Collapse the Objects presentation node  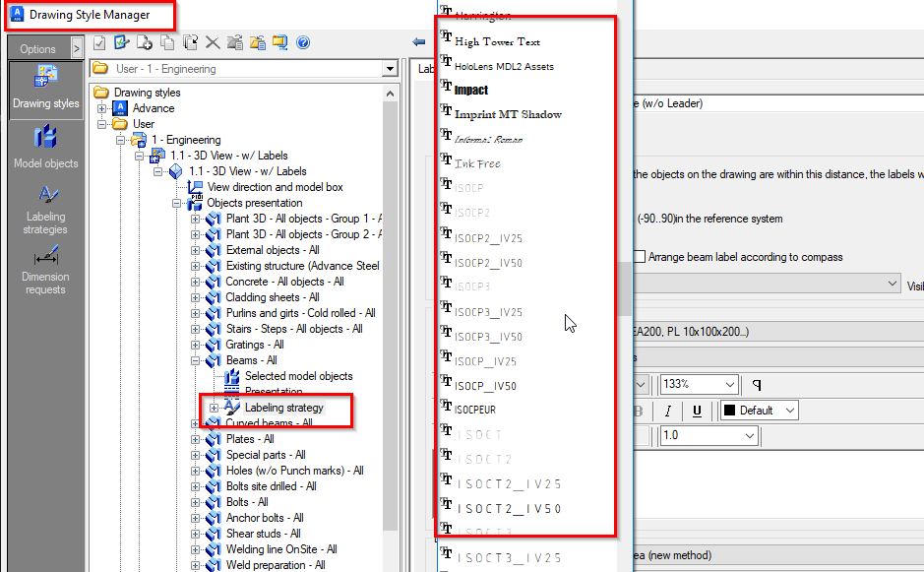(x=176, y=203)
